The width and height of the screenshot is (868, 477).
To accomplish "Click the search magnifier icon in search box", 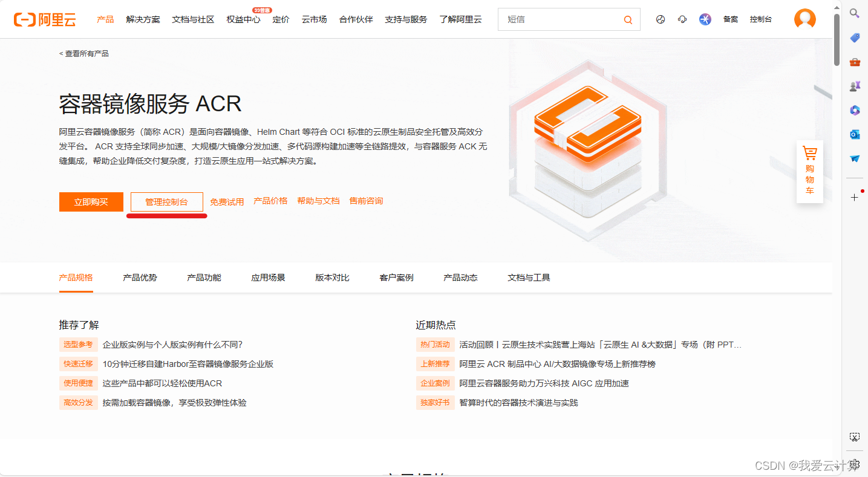I will (628, 20).
